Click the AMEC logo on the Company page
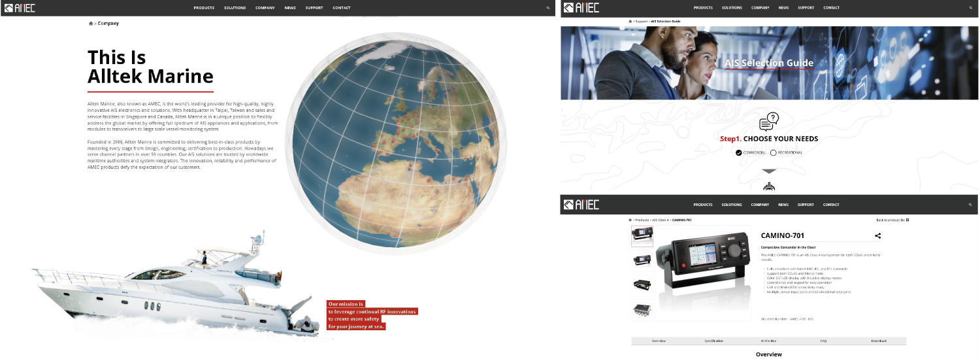Screen dimensions: 980x359 (x=20, y=8)
